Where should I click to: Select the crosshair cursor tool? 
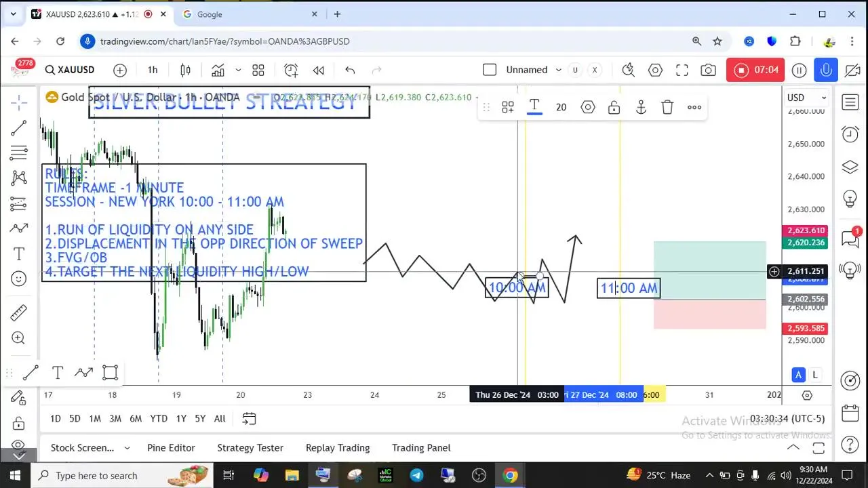tap(19, 102)
